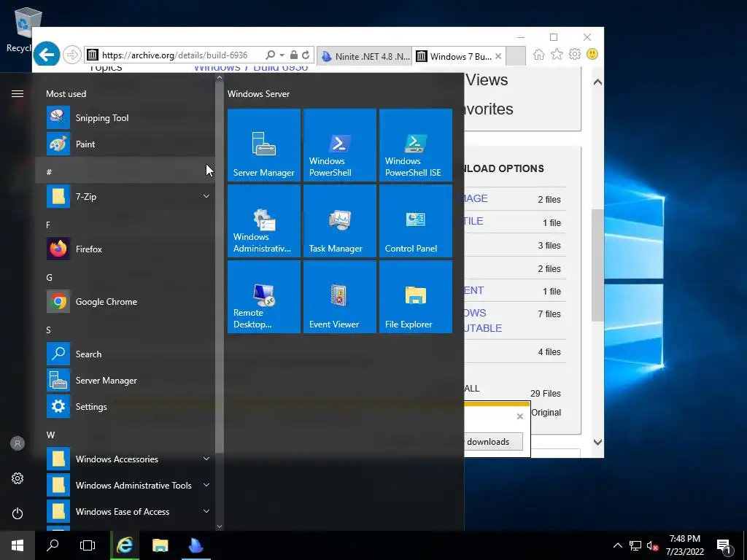Jump to the F letter index
747x560 pixels.
[x=125, y=225]
